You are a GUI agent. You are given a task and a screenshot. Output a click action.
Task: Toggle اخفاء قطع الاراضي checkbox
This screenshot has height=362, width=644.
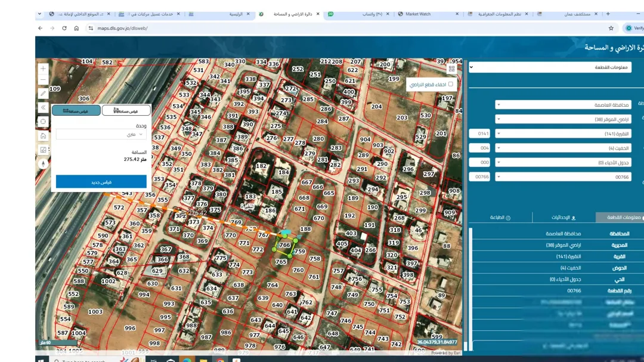[x=451, y=84]
